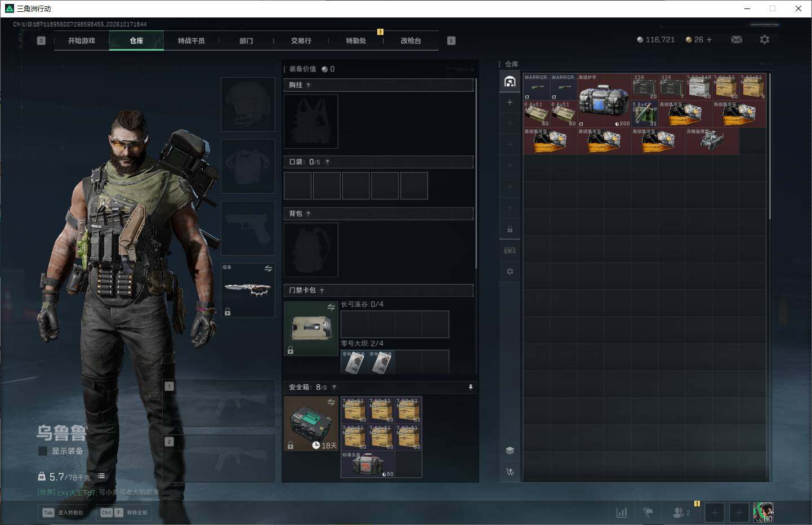Screen dimensions: 812x525
Task: Select the main warehouse page icon
Action: click(510, 81)
